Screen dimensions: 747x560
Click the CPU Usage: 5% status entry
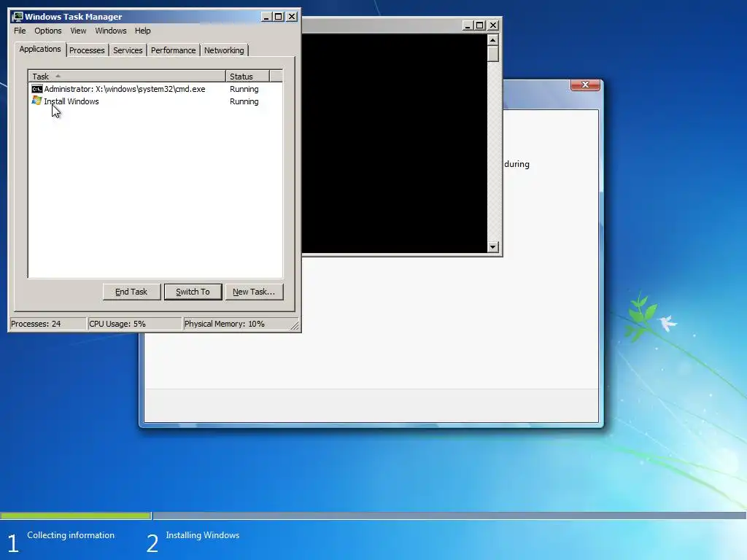click(x=135, y=324)
